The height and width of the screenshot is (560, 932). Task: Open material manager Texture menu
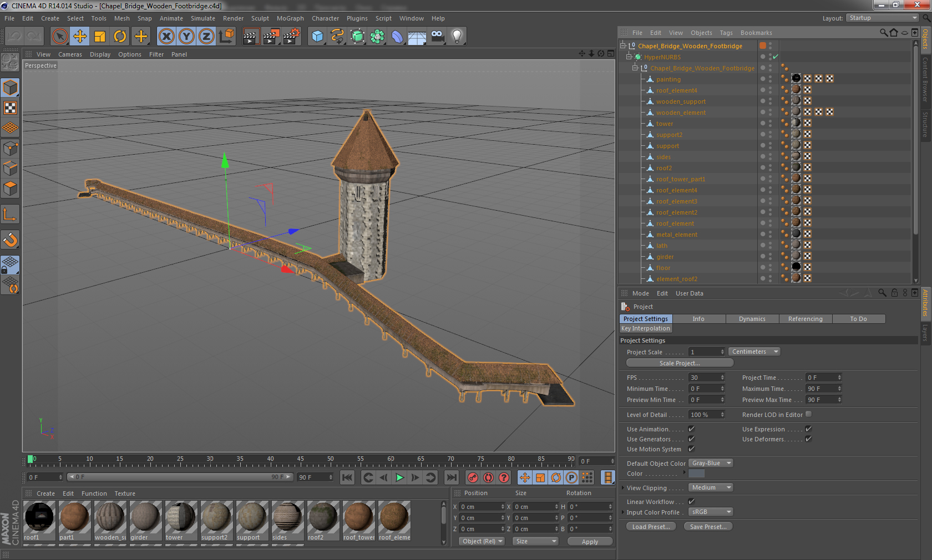click(x=125, y=493)
